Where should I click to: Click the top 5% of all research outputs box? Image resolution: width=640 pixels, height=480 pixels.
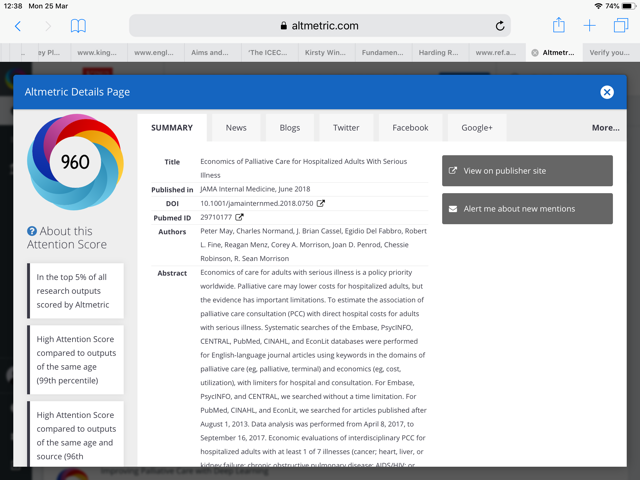pos(76,291)
